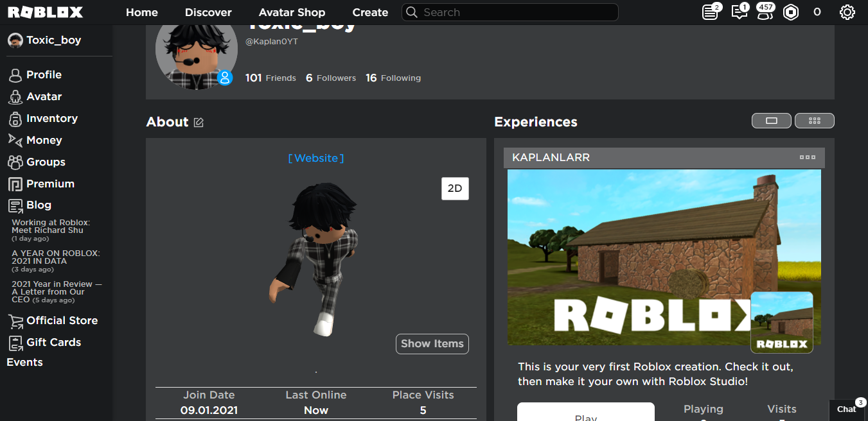
Task: Click the Premium icon in the sidebar
Action: (x=15, y=184)
